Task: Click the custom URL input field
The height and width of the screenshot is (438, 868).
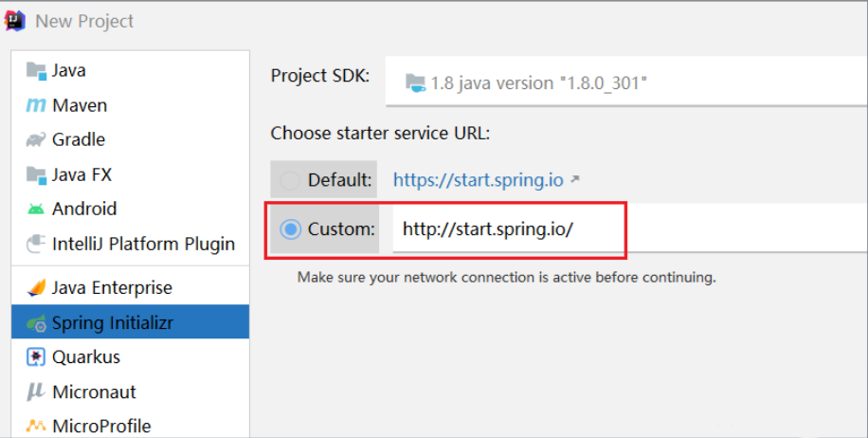Action: [630, 228]
